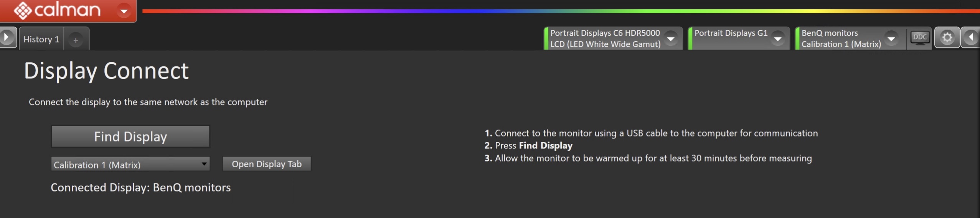Viewport: 980px width, 218px height.
Task: Expand the BenQ monitors dropdown arrow
Action: click(x=891, y=38)
